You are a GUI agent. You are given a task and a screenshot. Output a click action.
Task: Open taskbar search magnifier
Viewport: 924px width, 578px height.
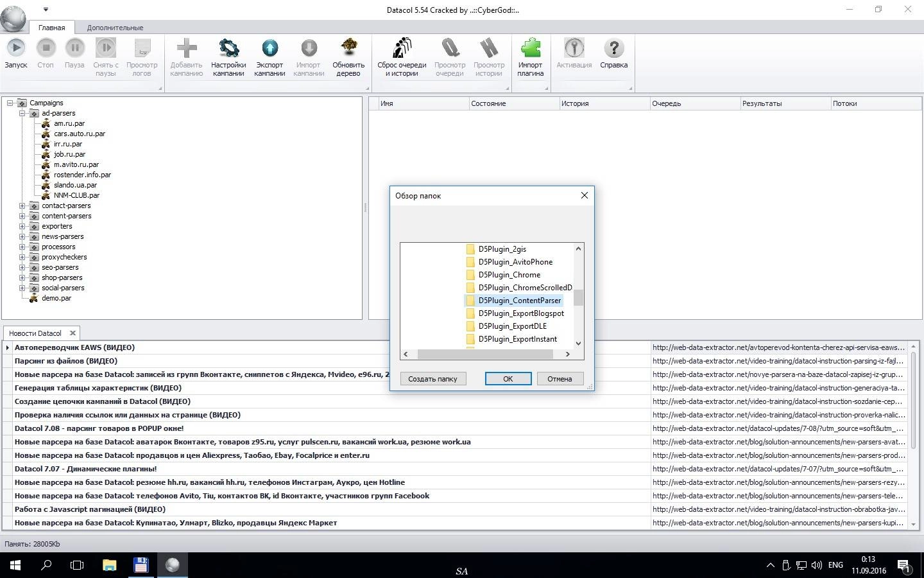tap(46, 565)
